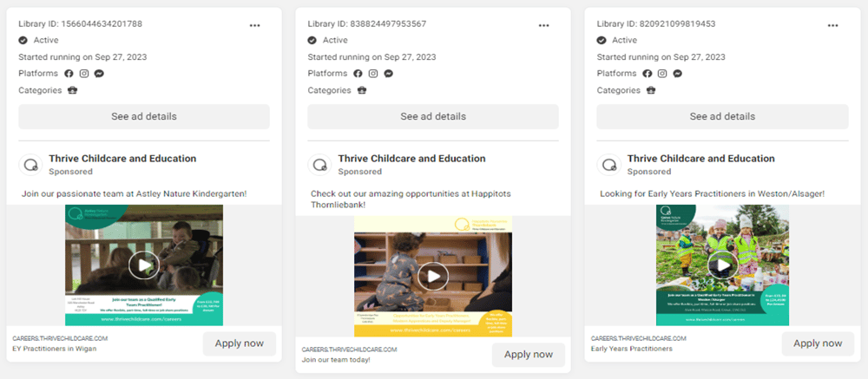
Task: Play the Happitots Thornliebank ad video
Action: tap(433, 276)
